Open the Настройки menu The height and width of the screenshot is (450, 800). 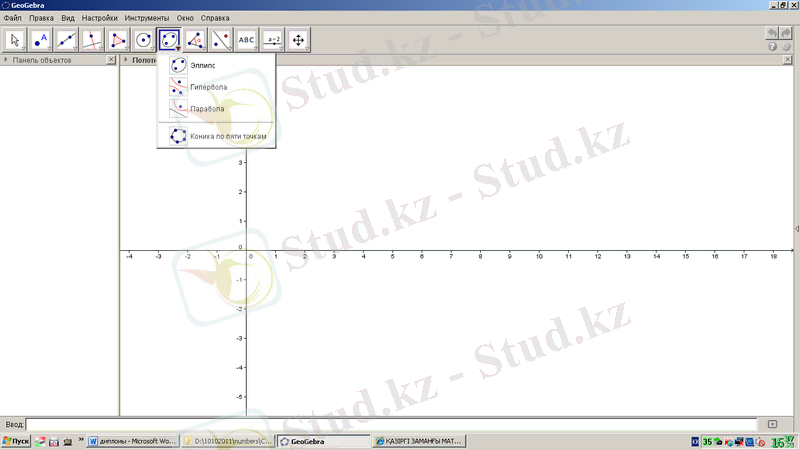[99, 18]
